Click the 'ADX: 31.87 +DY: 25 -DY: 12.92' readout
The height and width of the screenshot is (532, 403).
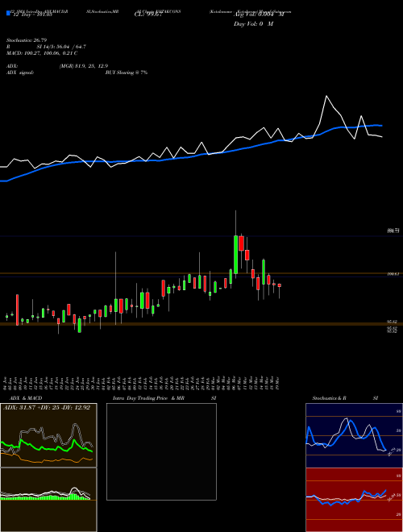pos(47,408)
